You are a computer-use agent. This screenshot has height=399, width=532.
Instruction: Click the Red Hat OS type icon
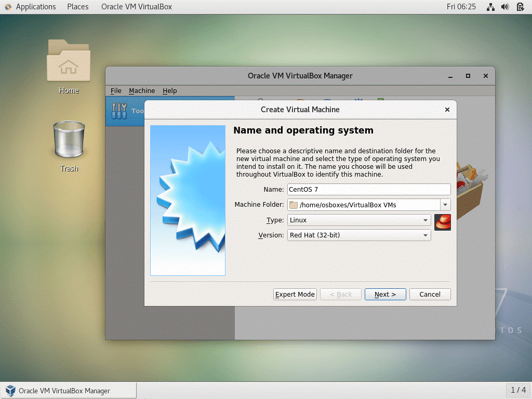pos(442,222)
